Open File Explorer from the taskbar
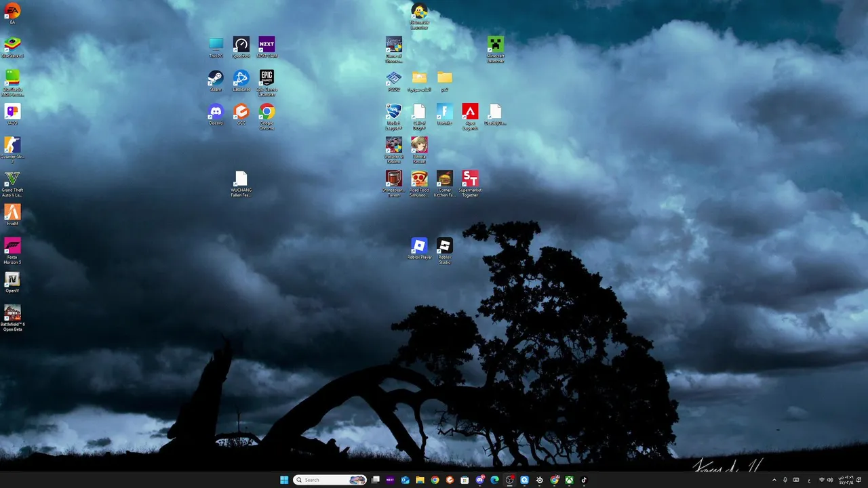This screenshot has width=868, height=488. click(x=420, y=480)
